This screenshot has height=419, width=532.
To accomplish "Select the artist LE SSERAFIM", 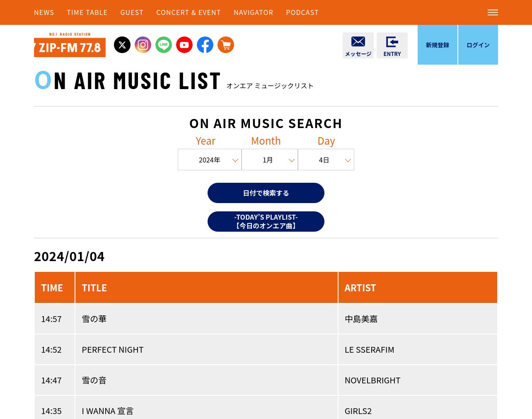I will point(370,349).
